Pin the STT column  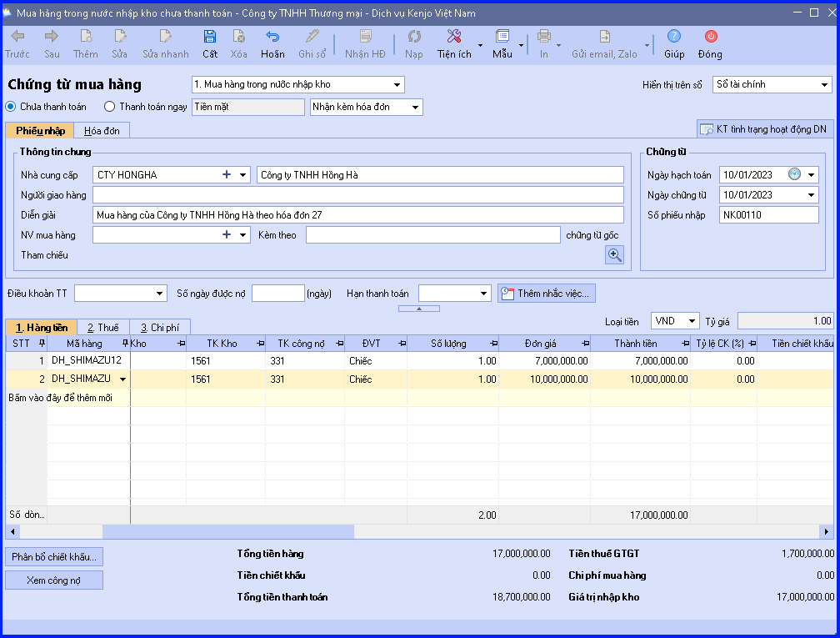42,343
